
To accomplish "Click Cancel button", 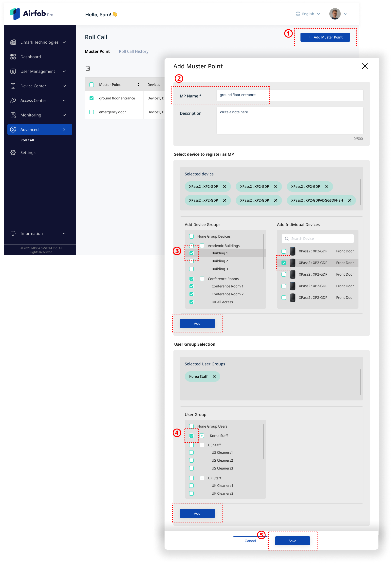I will pos(250,541).
